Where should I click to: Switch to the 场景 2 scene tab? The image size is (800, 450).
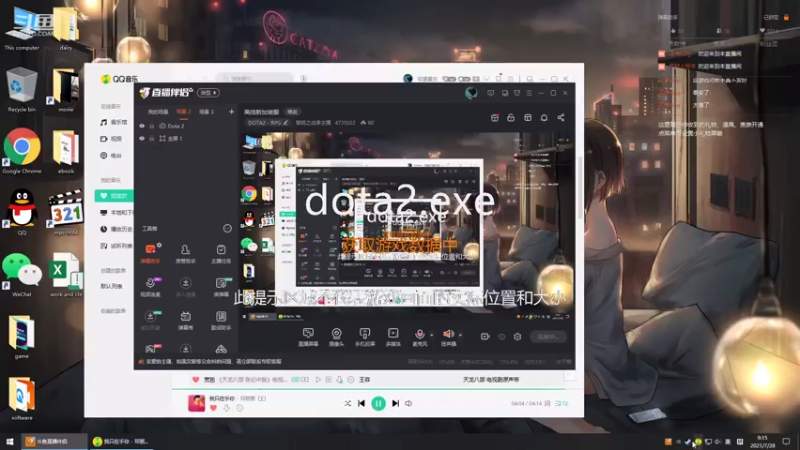coord(183,112)
